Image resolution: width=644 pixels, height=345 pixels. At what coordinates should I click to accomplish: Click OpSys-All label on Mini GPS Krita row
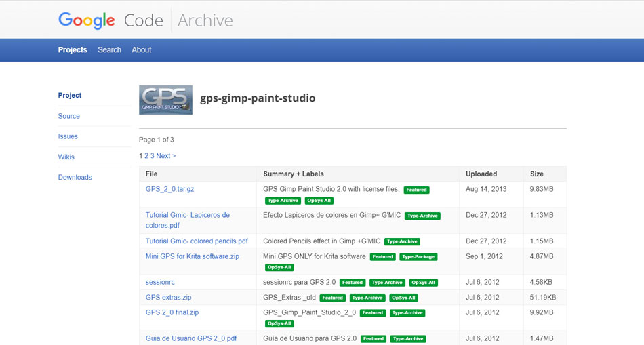(280, 267)
